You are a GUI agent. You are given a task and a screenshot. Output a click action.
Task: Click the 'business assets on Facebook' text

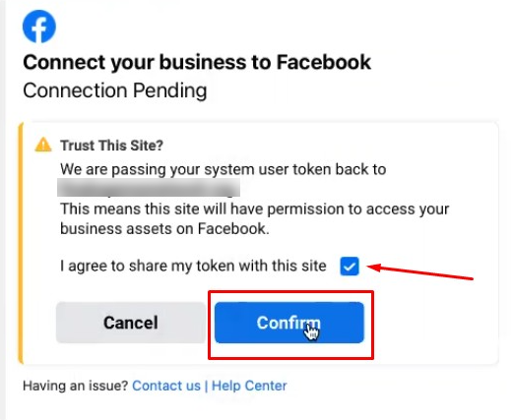point(164,229)
